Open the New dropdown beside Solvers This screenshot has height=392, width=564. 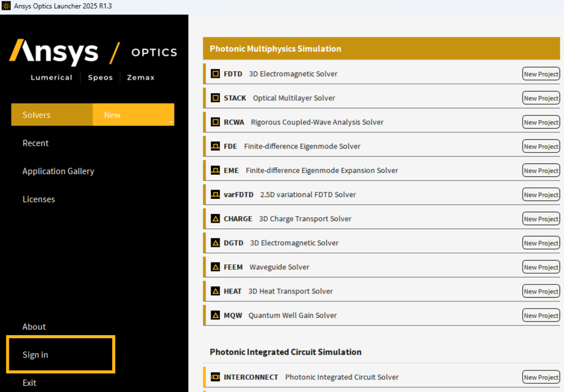pyautogui.click(x=134, y=115)
